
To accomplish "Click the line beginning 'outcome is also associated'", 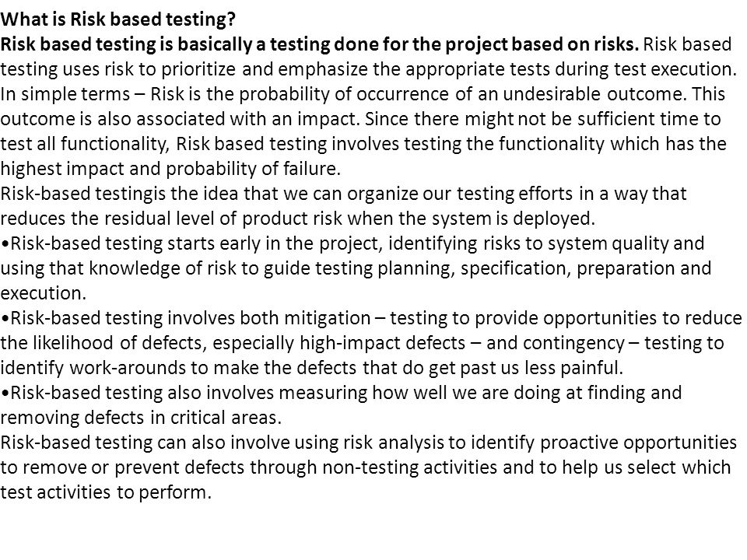I will (360, 119).
